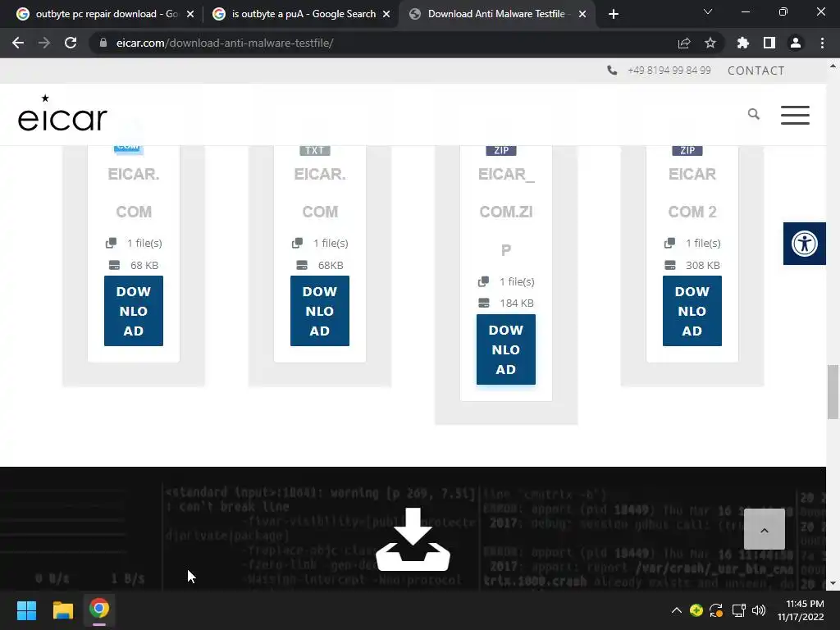This screenshot has width=840, height=630.
Task: Open the eicar site search magnifier
Action: pos(754,114)
